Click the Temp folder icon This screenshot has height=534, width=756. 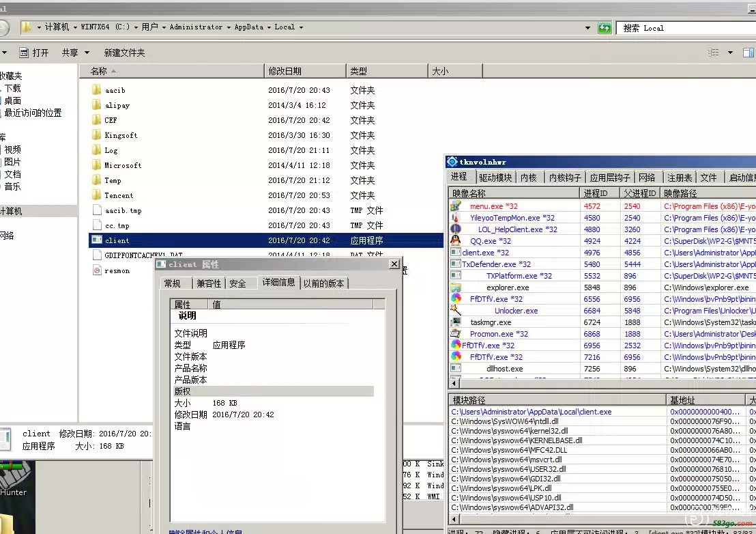pos(96,180)
